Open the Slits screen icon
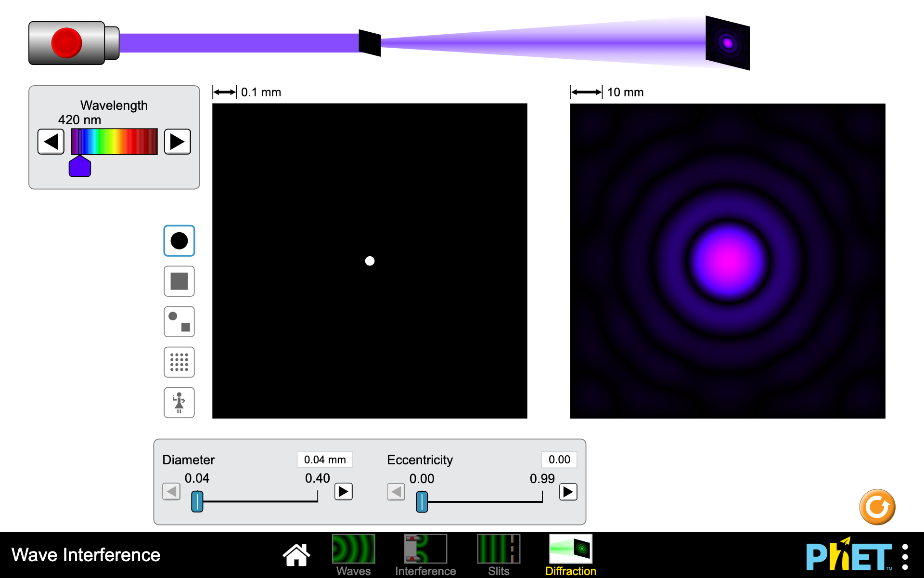924x578 pixels. [x=498, y=549]
